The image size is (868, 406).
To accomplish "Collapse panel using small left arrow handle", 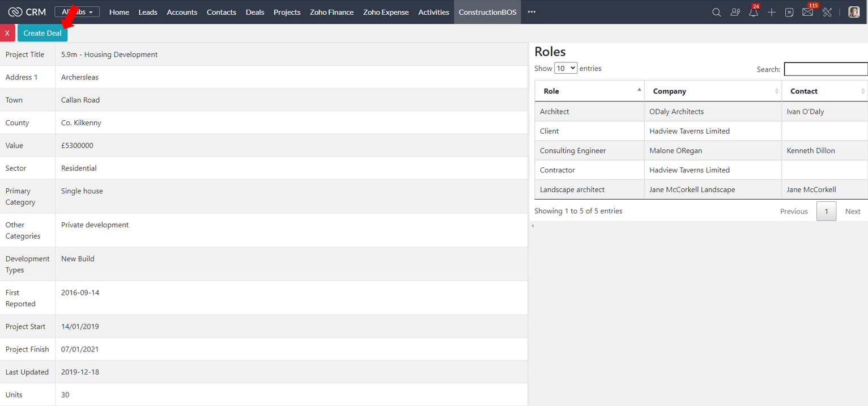I will [533, 226].
